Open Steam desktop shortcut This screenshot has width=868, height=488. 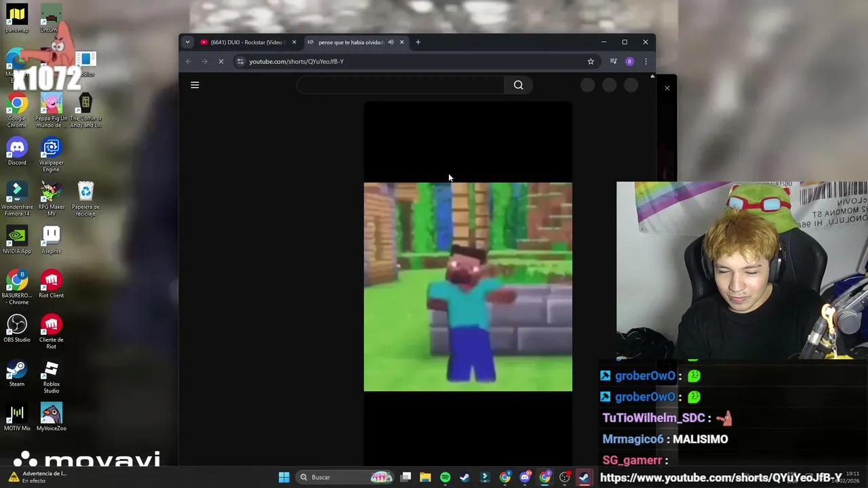click(x=17, y=373)
